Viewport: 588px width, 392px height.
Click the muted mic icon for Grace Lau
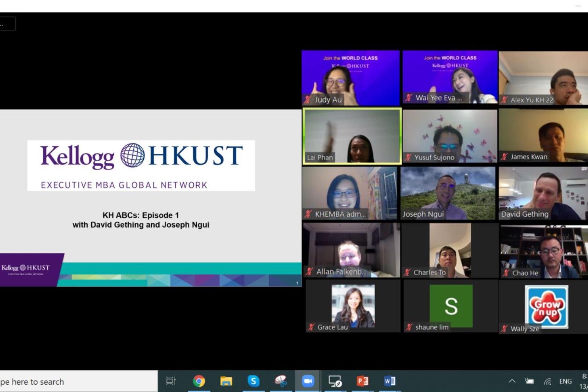point(311,327)
